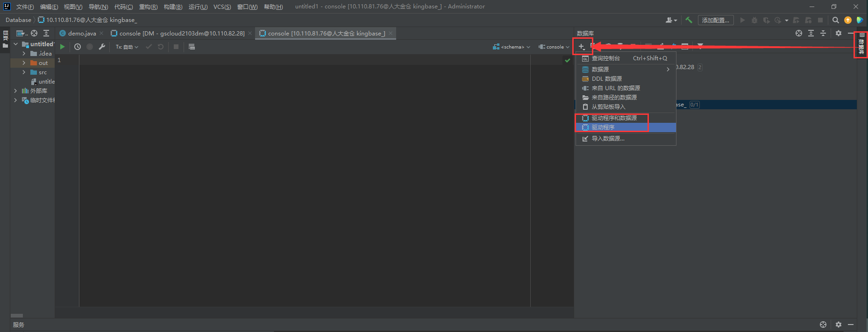Screen dimensions: 868x332
Task: Choose 驱动程序和数据源 in the popup menu
Action: 626,118
